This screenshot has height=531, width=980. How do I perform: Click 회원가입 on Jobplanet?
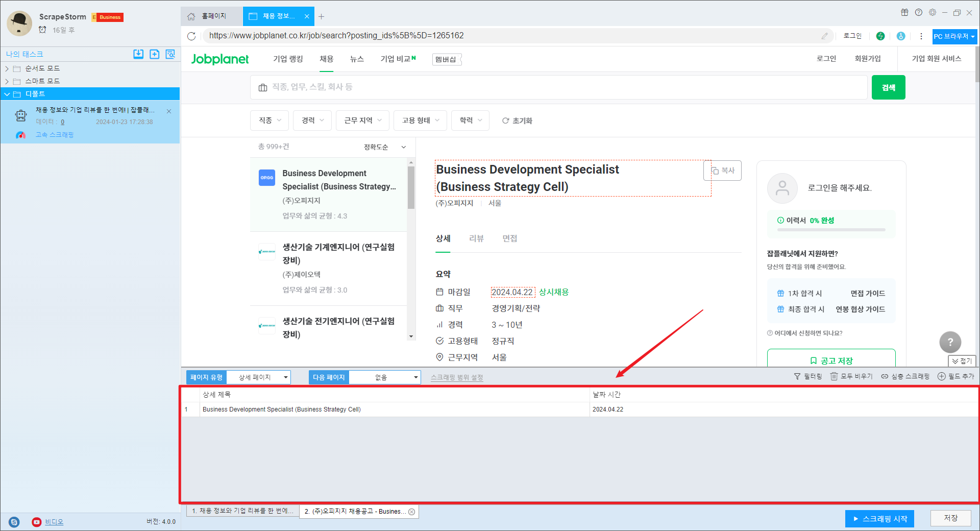[x=868, y=59]
